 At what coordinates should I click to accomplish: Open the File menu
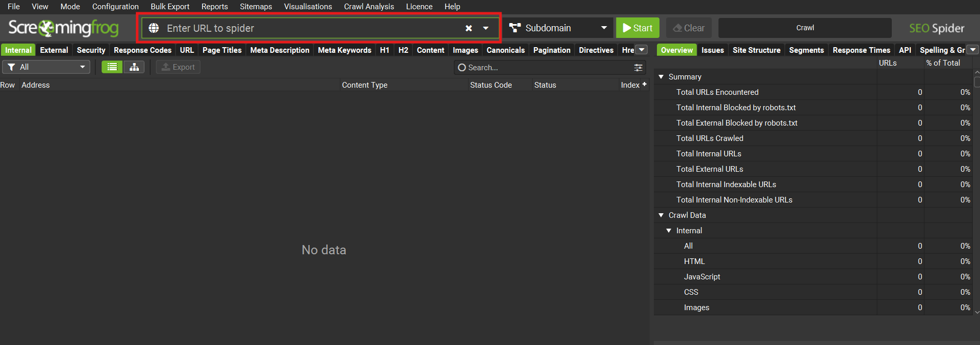pyautogui.click(x=14, y=7)
